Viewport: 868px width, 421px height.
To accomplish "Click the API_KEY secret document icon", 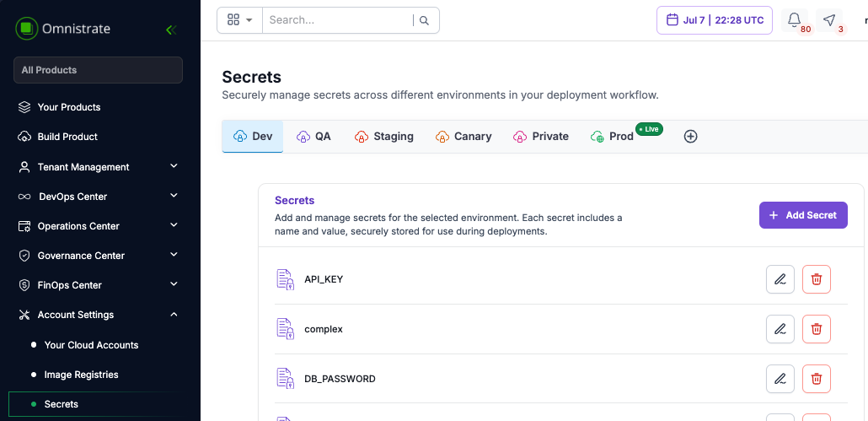I will pos(285,279).
